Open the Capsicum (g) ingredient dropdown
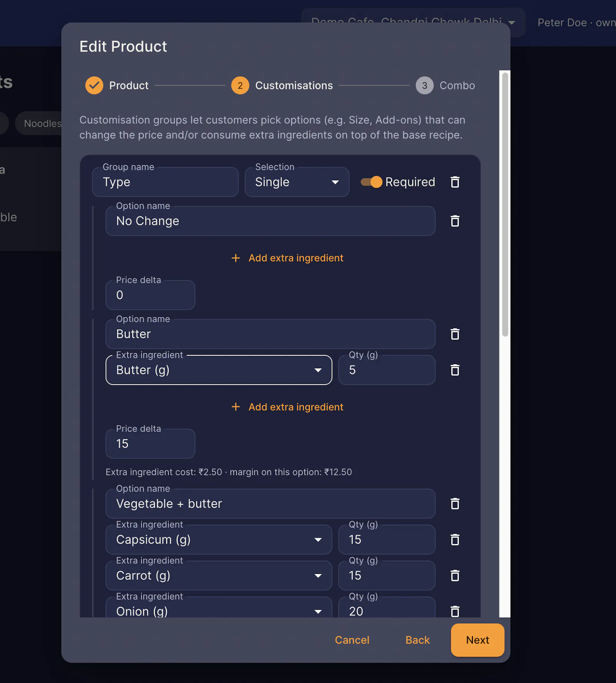 click(219, 539)
